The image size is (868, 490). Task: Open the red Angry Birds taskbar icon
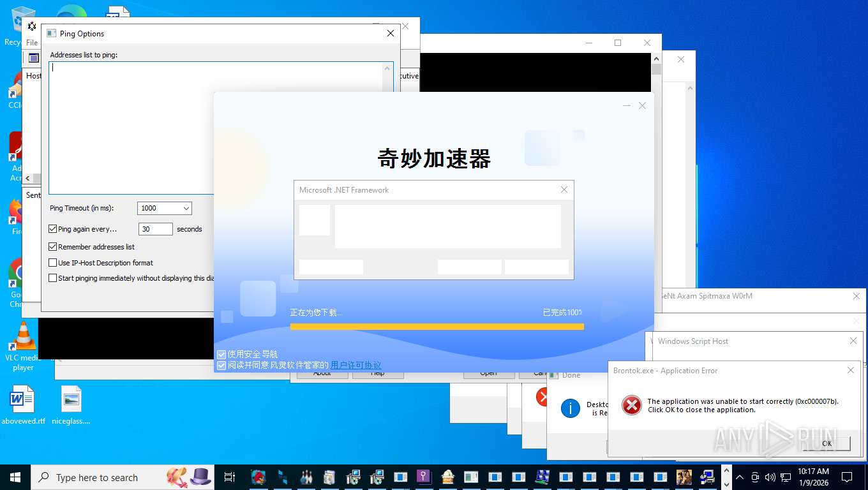258,477
